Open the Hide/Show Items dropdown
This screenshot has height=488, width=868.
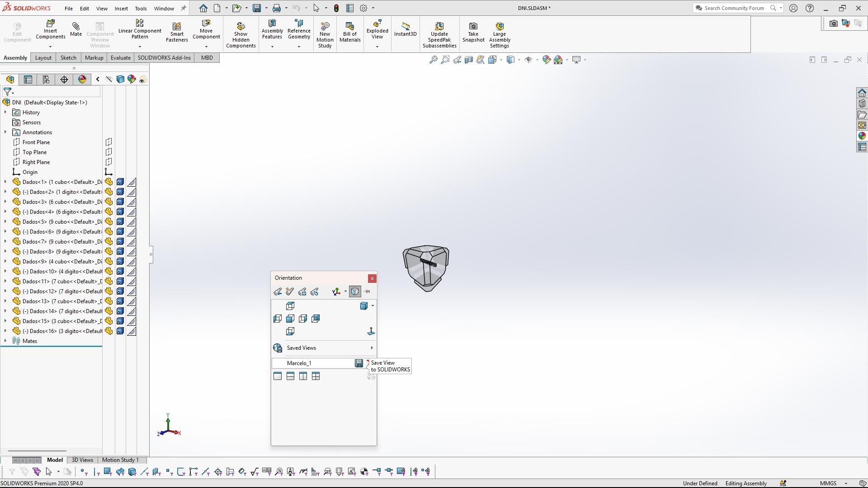(537, 60)
